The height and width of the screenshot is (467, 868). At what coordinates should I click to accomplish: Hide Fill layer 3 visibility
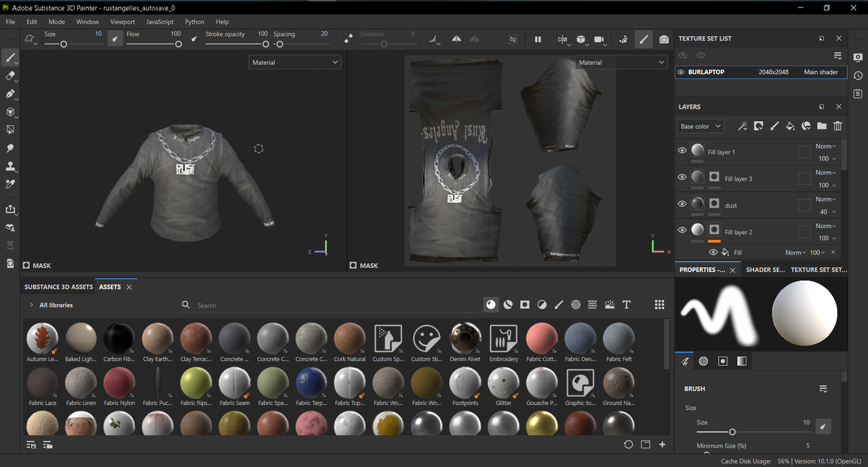pos(682,177)
